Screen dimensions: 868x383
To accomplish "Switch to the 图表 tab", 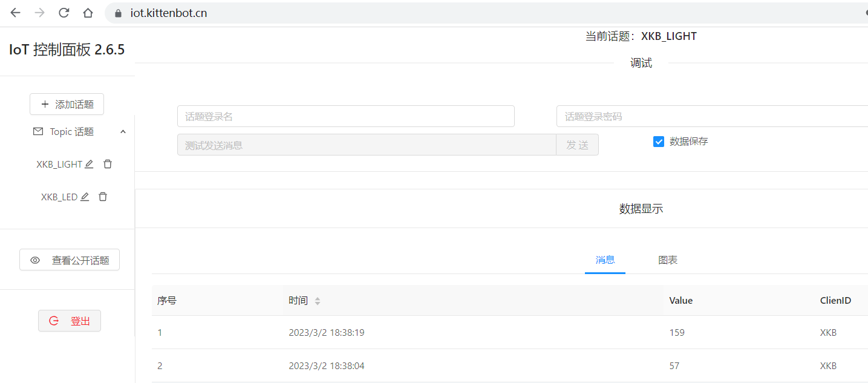I will click(668, 260).
